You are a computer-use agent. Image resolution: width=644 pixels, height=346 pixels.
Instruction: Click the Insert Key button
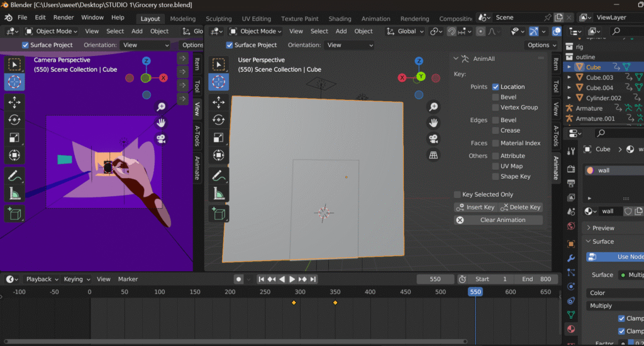[475, 207]
